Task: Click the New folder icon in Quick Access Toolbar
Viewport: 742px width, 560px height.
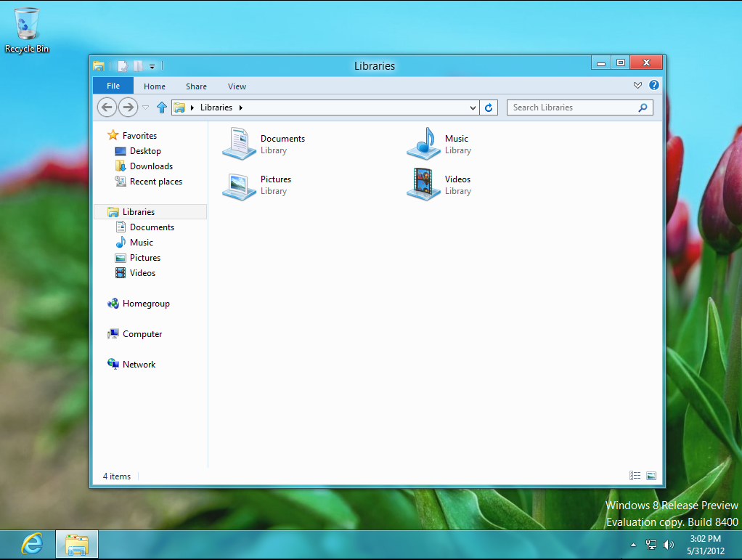Action: pyautogui.click(x=136, y=65)
